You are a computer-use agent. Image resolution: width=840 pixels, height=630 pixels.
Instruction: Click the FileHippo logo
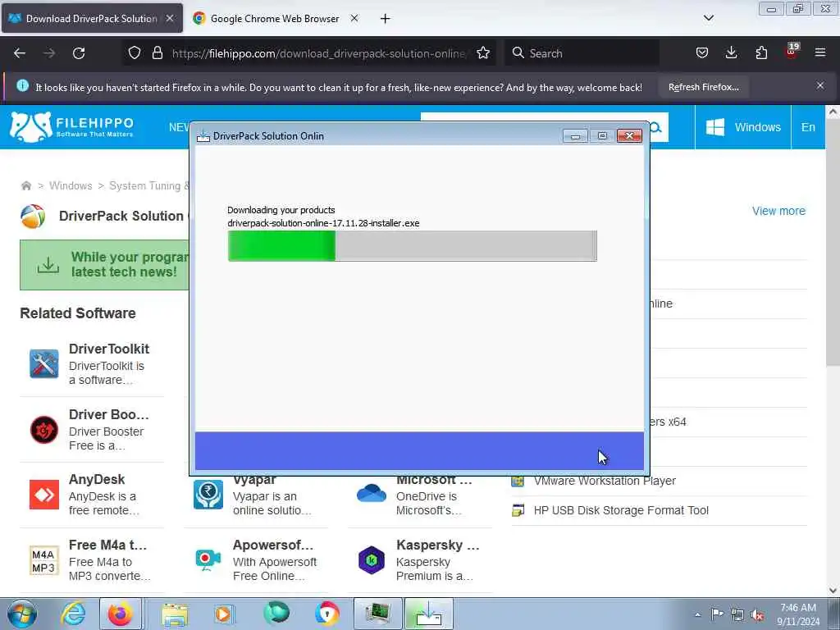click(x=71, y=127)
